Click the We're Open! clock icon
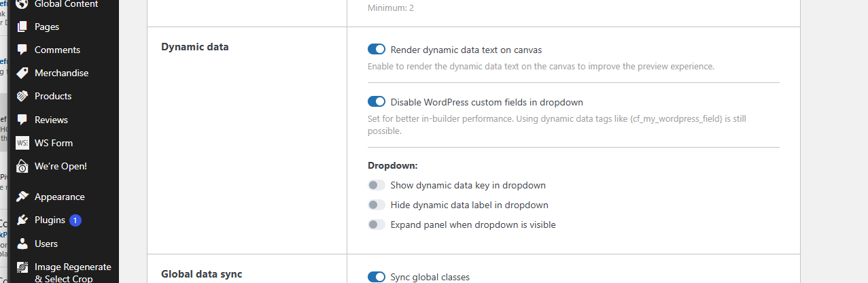This screenshot has height=283, width=868. click(22, 166)
